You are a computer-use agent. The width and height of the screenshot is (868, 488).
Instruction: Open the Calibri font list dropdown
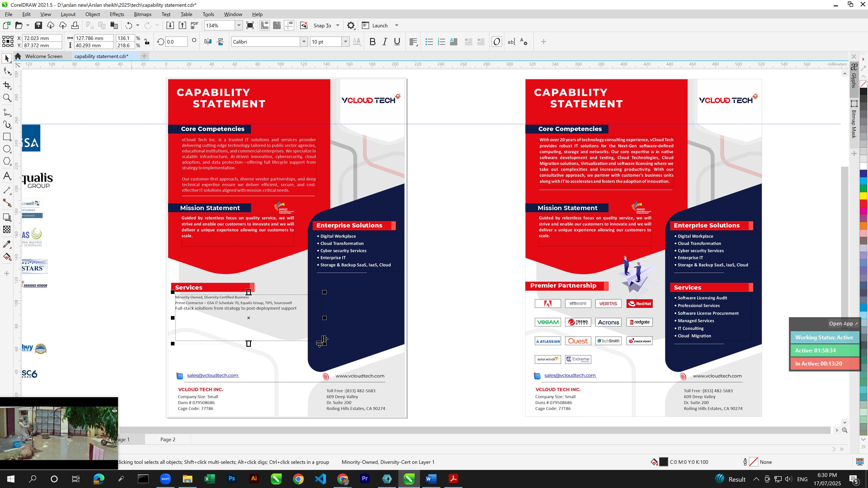tap(304, 42)
